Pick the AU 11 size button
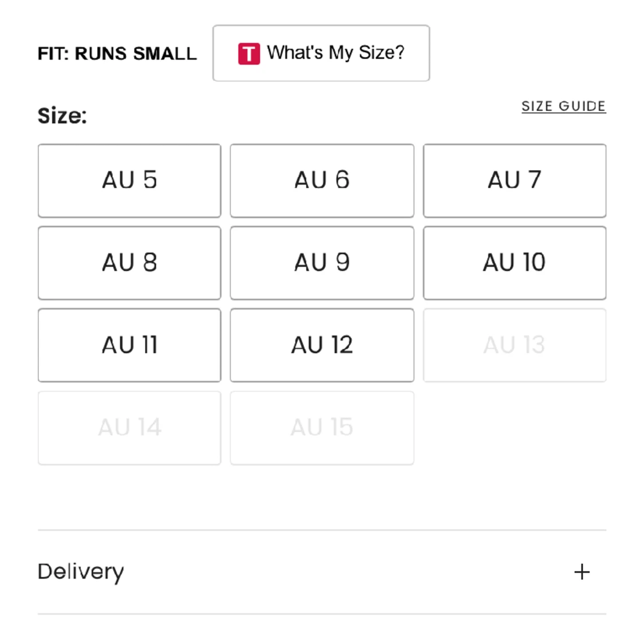This screenshot has height=644, width=644. [x=129, y=345]
